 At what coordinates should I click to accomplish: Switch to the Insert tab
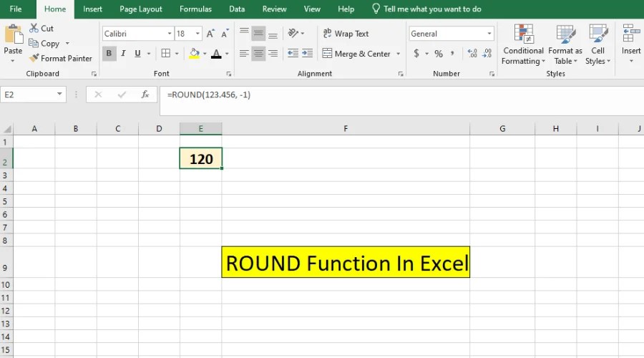92,9
